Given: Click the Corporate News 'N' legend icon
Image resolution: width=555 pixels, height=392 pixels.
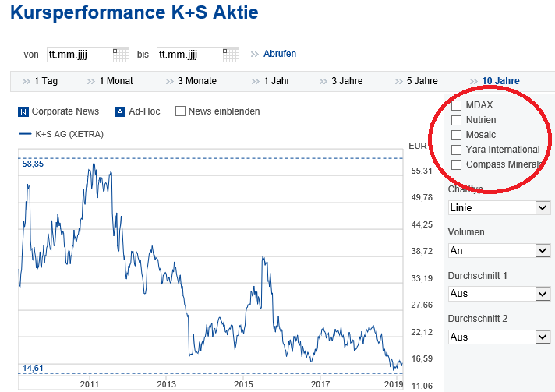Looking at the screenshot, I should pyautogui.click(x=23, y=111).
